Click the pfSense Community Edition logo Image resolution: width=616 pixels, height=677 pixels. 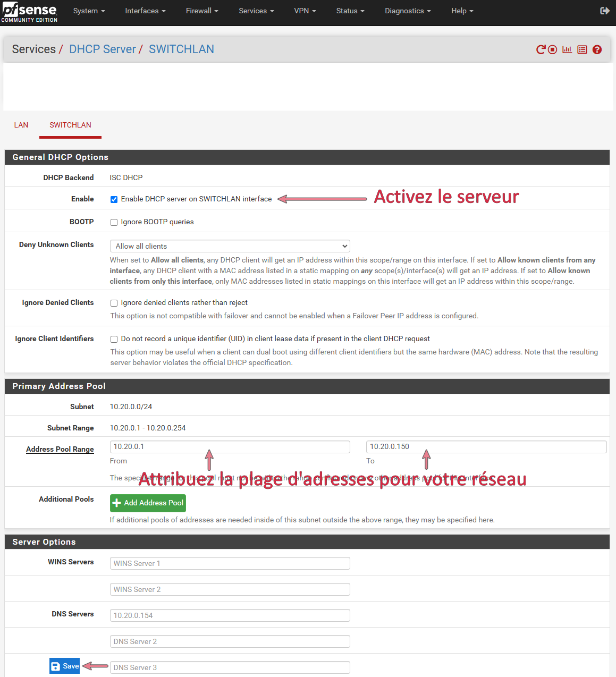pos(29,12)
